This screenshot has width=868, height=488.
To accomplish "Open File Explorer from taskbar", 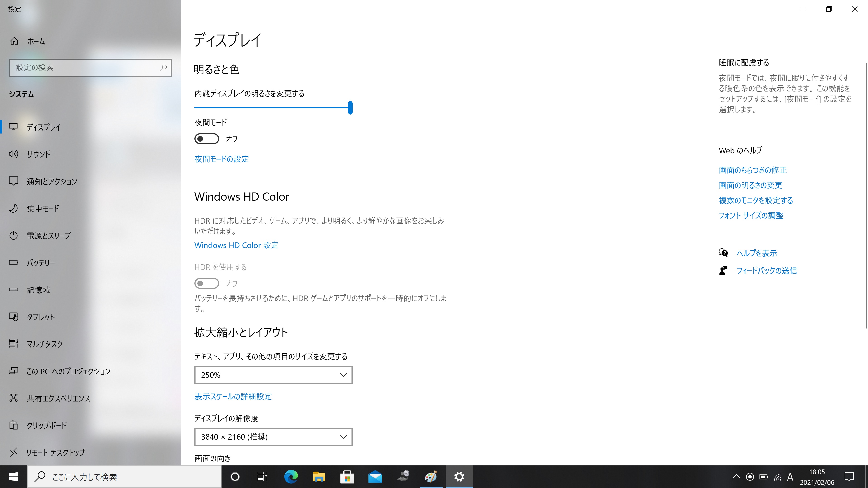I will (319, 476).
